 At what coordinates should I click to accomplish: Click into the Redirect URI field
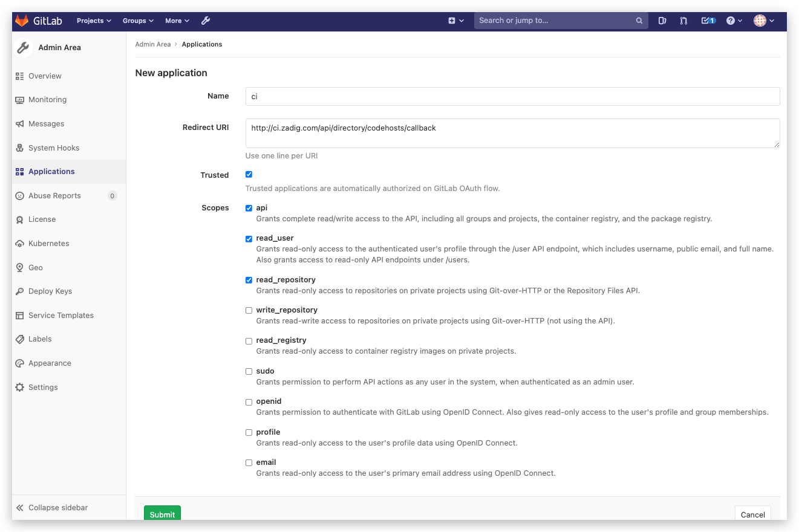pos(512,133)
